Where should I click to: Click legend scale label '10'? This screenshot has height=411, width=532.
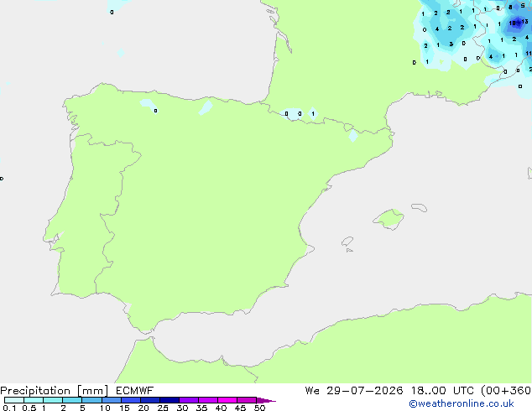point(105,408)
